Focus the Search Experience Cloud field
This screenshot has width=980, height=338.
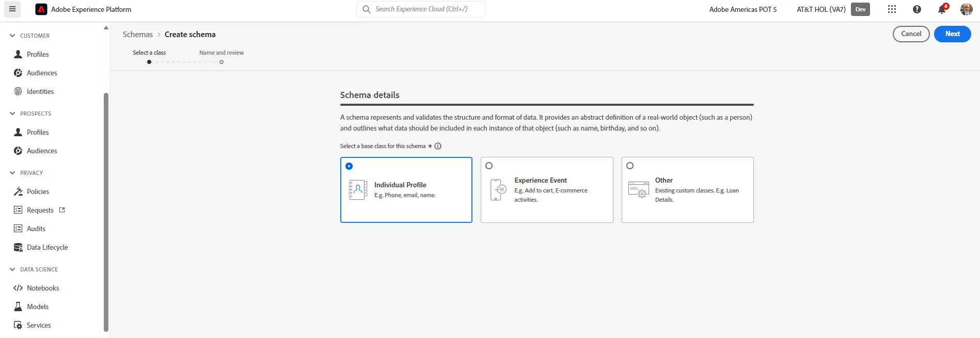(x=421, y=9)
